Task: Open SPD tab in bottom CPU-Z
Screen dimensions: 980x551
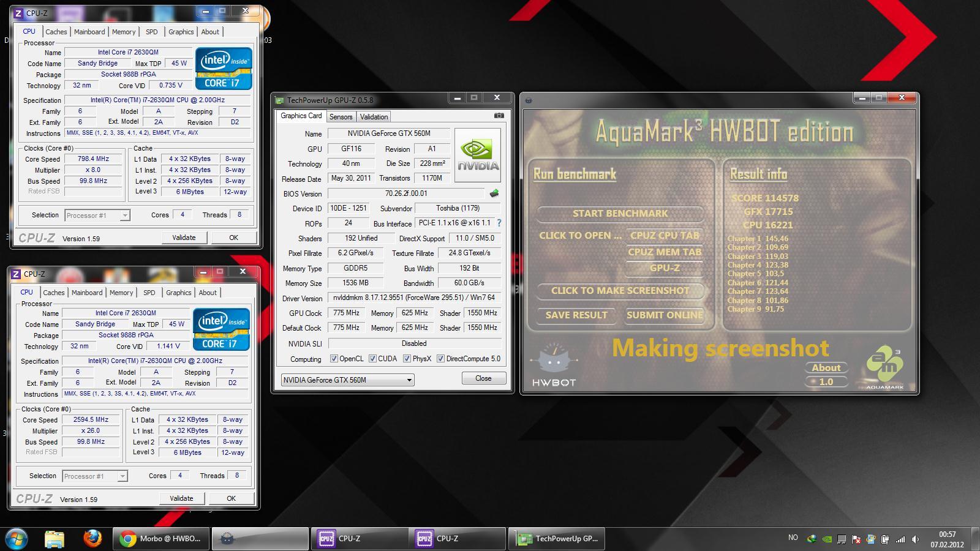Action: coord(149,293)
